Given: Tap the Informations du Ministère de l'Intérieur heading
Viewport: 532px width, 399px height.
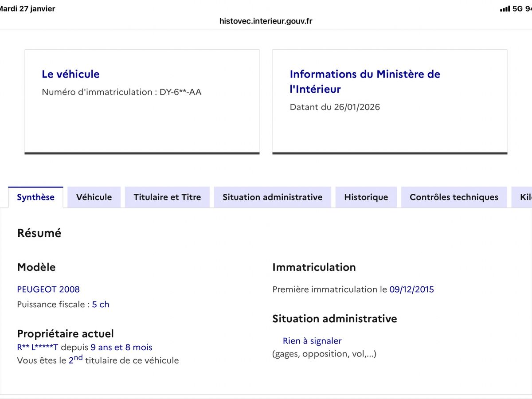Looking at the screenshot, I should [364, 82].
